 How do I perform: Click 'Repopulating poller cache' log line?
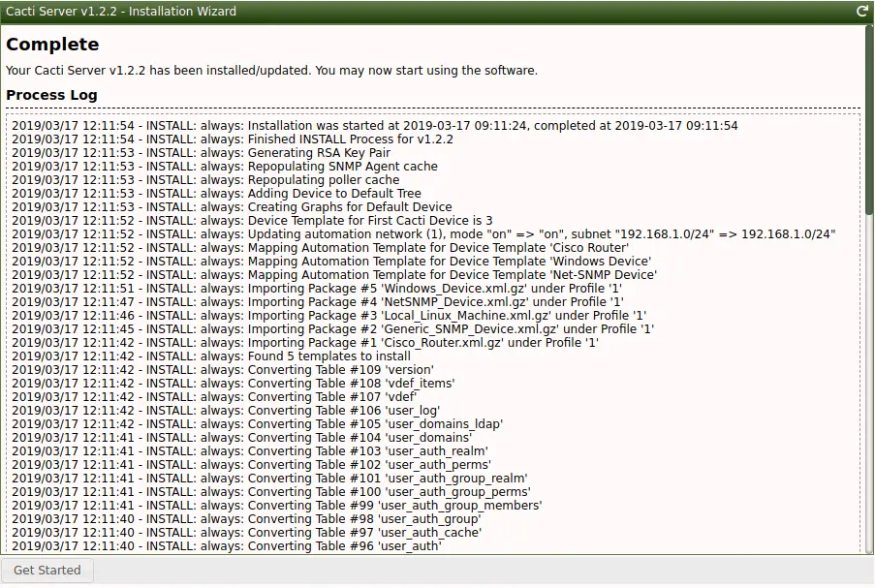205,179
